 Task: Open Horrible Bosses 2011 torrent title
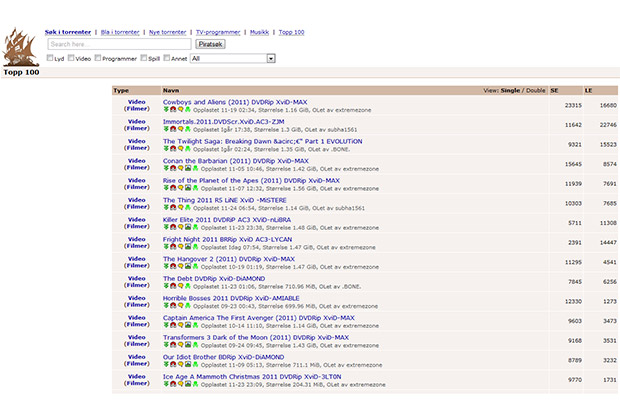[231, 298]
